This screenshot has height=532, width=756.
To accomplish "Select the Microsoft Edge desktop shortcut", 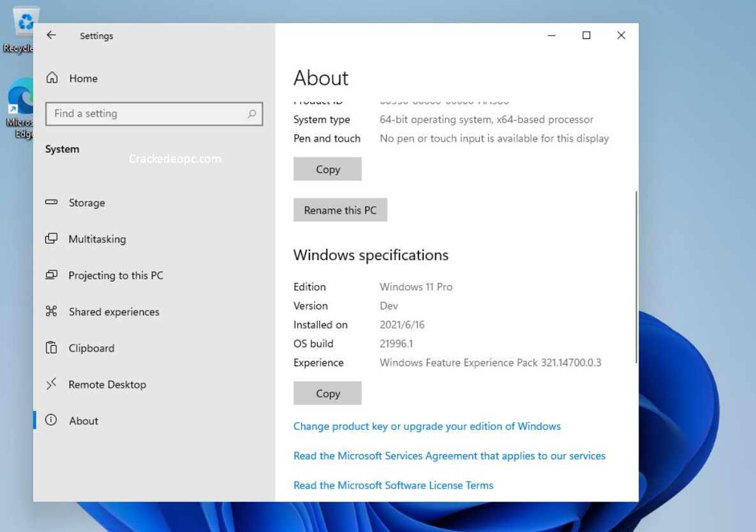I will (x=19, y=108).
